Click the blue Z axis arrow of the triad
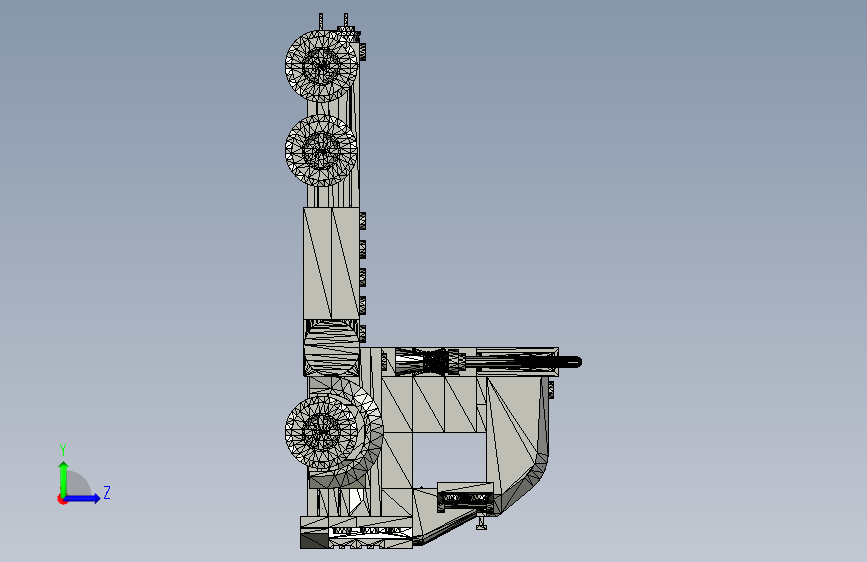This screenshot has height=562, width=867. pyautogui.click(x=83, y=498)
